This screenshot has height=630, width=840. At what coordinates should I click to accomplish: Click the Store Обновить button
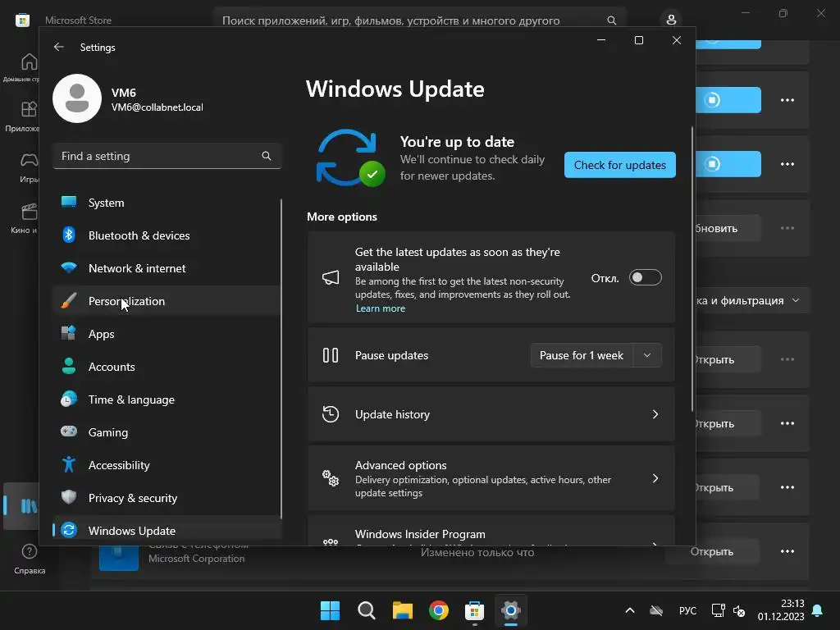728,228
